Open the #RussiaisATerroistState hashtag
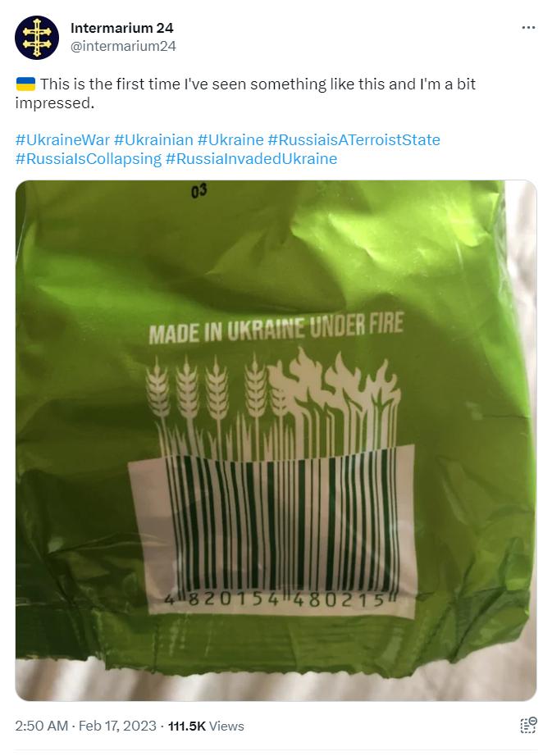 tap(354, 140)
